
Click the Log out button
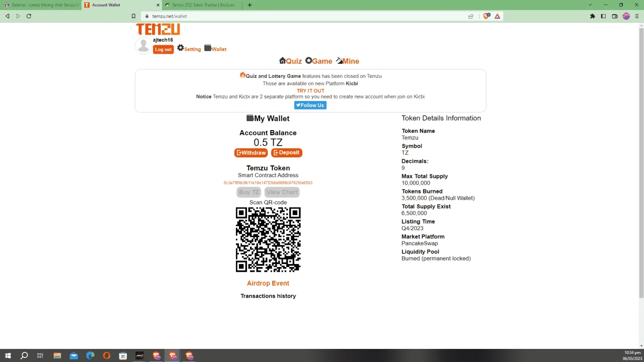(x=163, y=49)
